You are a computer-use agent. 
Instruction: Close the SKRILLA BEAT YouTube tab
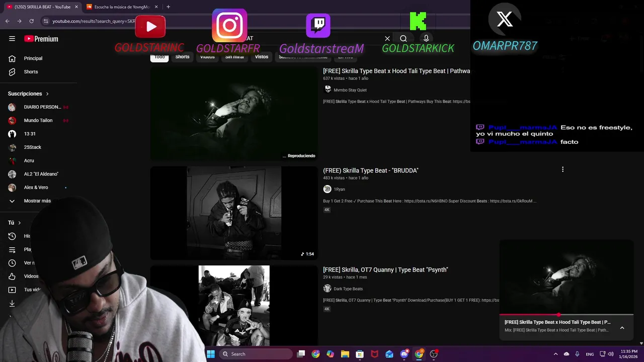point(76,7)
